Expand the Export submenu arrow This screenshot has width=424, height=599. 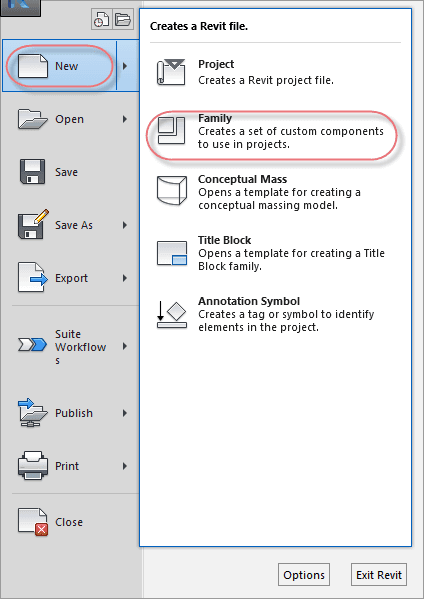(x=125, y=278)
